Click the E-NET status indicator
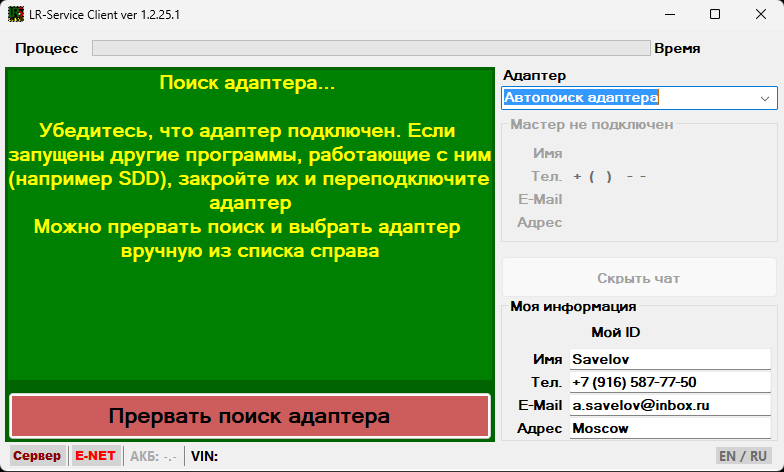 (95, 456)
